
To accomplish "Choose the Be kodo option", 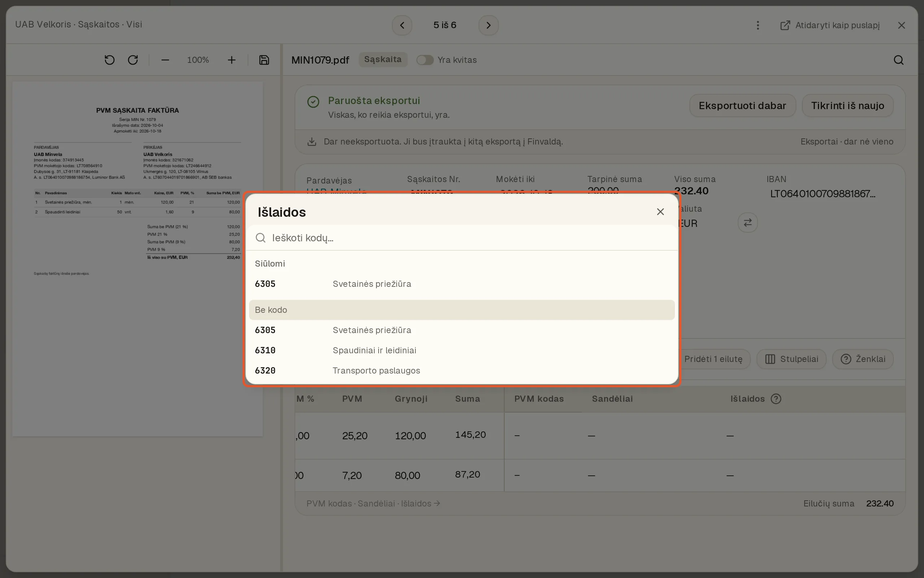I will pos(462,310).
